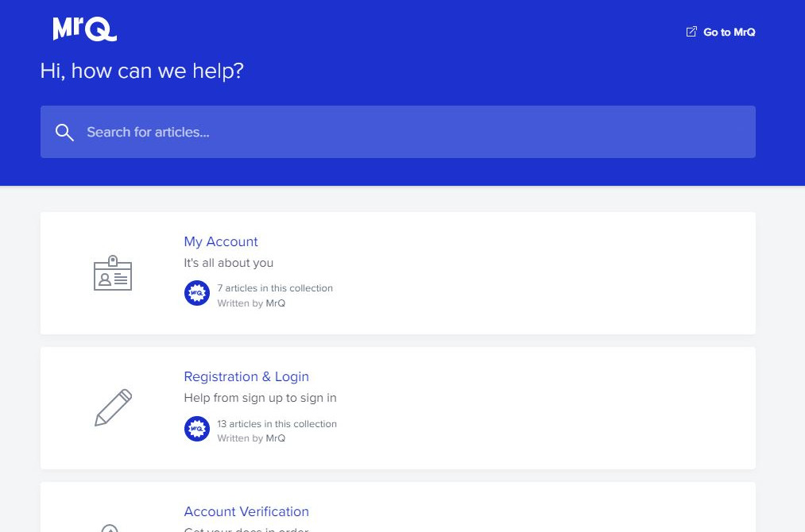Image resolution: width=805 pixels, height=532 pixels.
Task: Click the MrQ logo in the header
Action: [85, 29]
